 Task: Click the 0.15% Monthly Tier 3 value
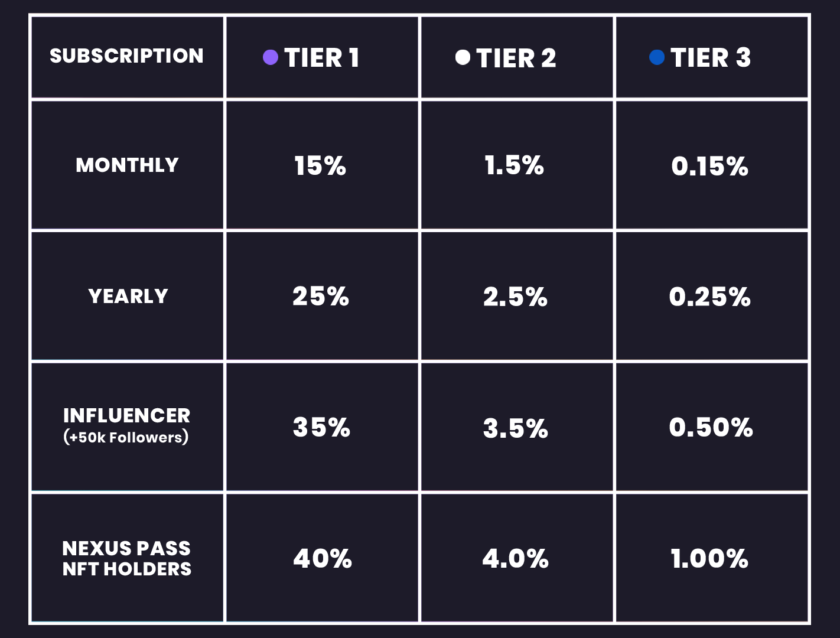click(710, 167)
